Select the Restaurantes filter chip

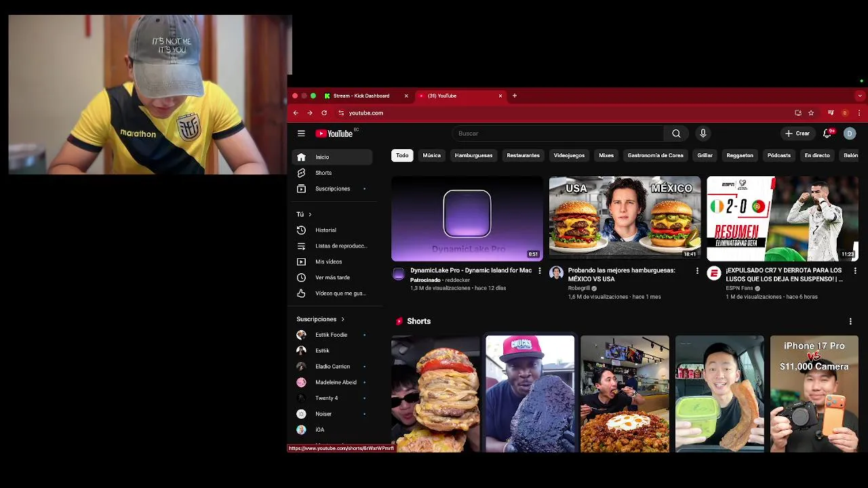click(523, 155)
